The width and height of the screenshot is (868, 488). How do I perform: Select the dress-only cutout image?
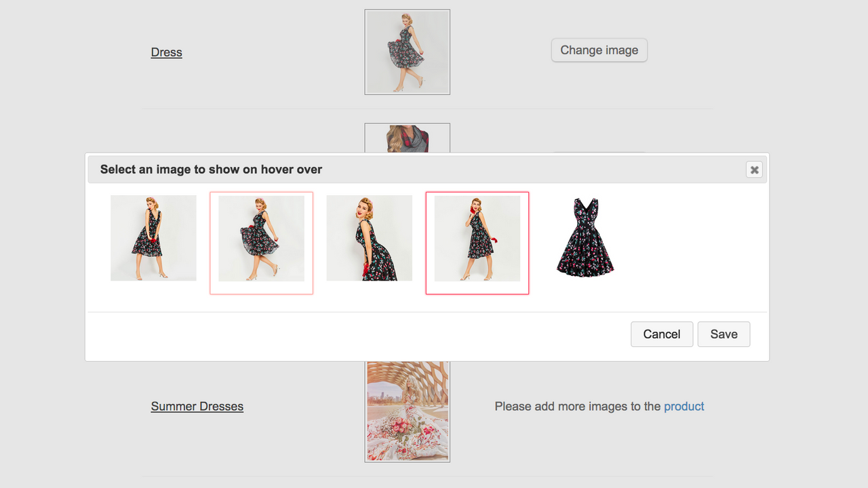point(585,238)
